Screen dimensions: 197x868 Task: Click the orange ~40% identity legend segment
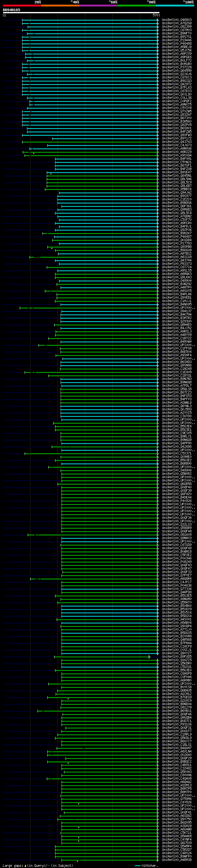[60, 6]
